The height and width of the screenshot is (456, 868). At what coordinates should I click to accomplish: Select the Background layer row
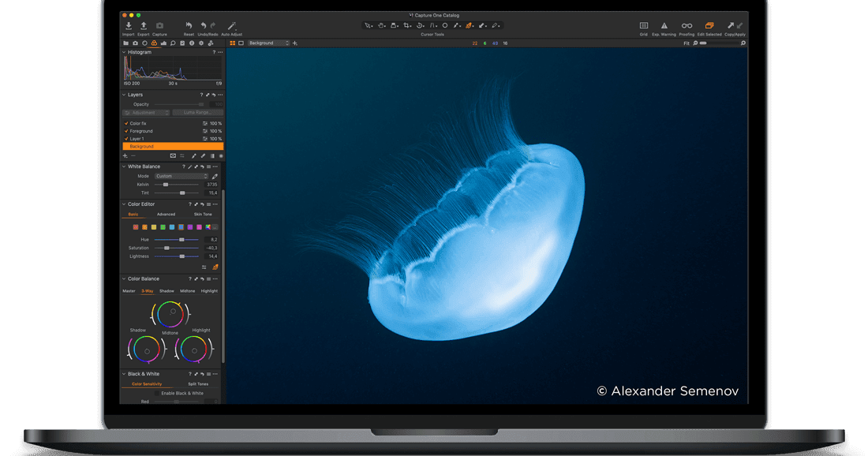173,147
